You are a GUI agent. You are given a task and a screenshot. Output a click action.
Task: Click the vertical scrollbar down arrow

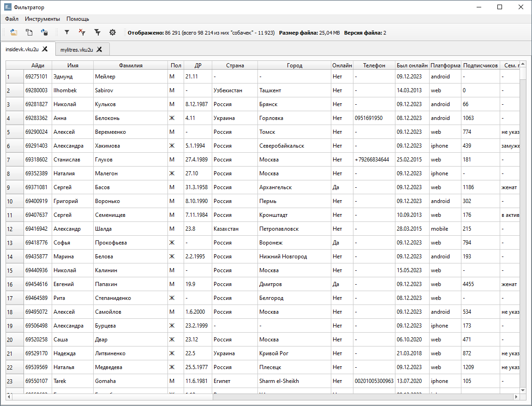(x=523, y=390)
